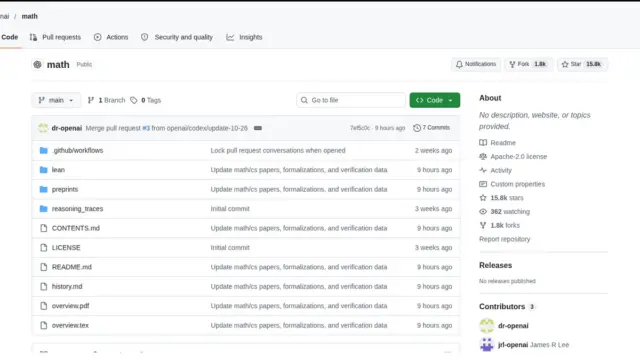Screen dimensions: 640x360
Task: Click the overview.pdf file icon
Action: (x=44, y=306)
